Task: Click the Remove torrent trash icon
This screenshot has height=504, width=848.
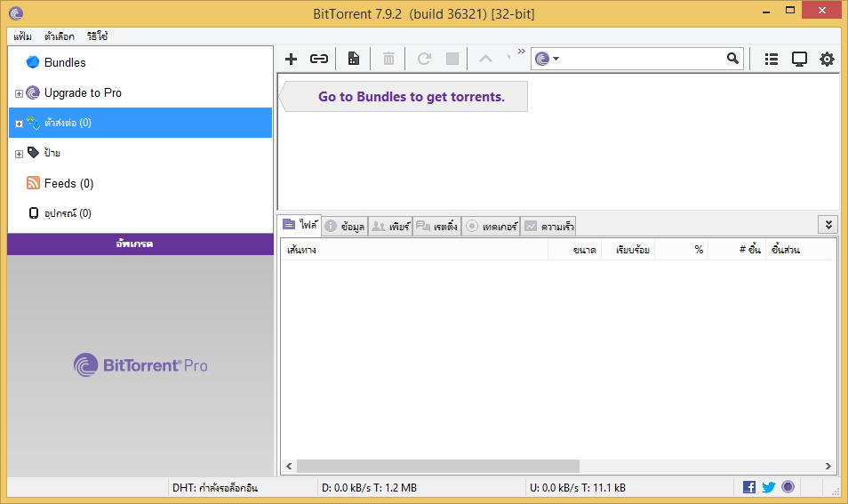Action: click(388, 59)
